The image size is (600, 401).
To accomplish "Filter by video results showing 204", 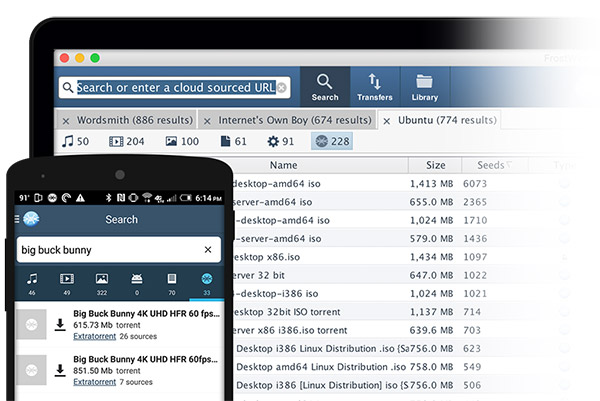I will tap(127, 141).
